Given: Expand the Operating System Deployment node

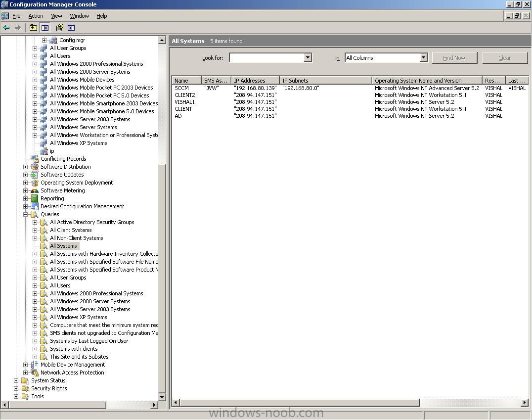Looking at the screenshot, I should [25, 183].
